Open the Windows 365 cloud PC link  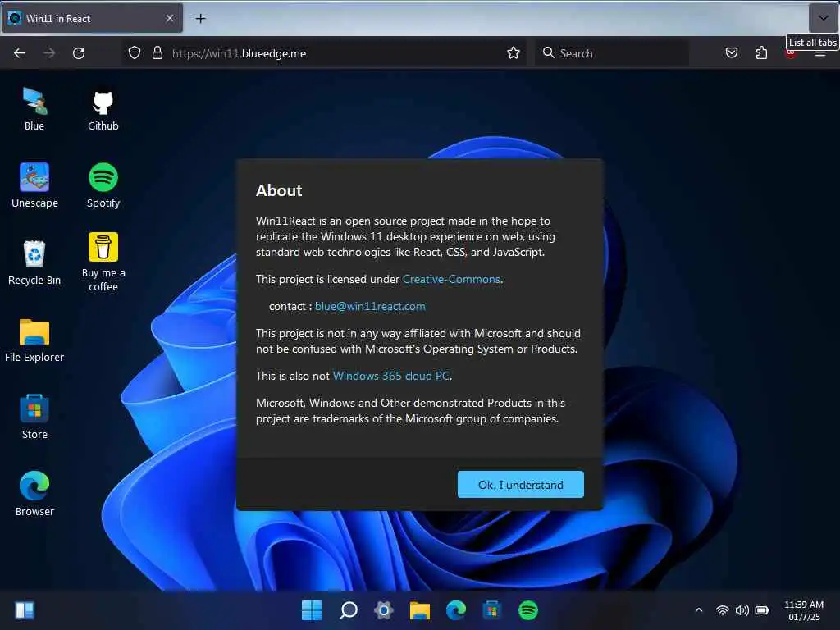(391, 376)
